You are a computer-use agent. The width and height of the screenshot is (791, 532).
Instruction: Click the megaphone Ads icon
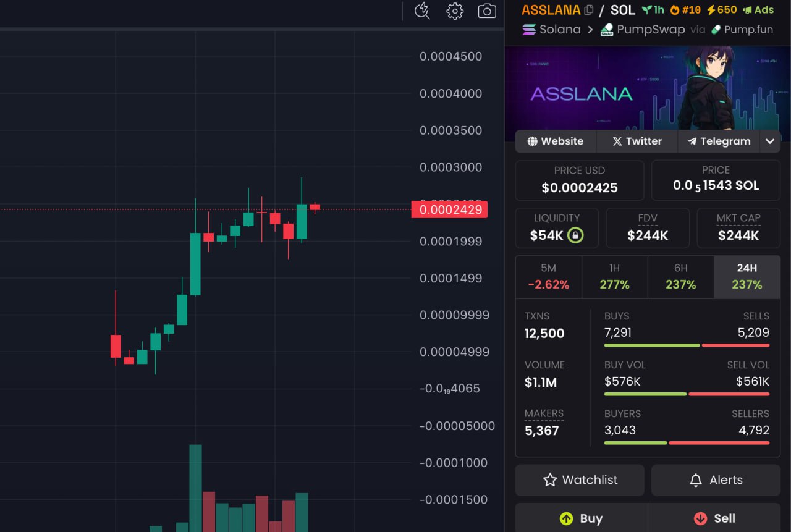click(x=747, y=10)
